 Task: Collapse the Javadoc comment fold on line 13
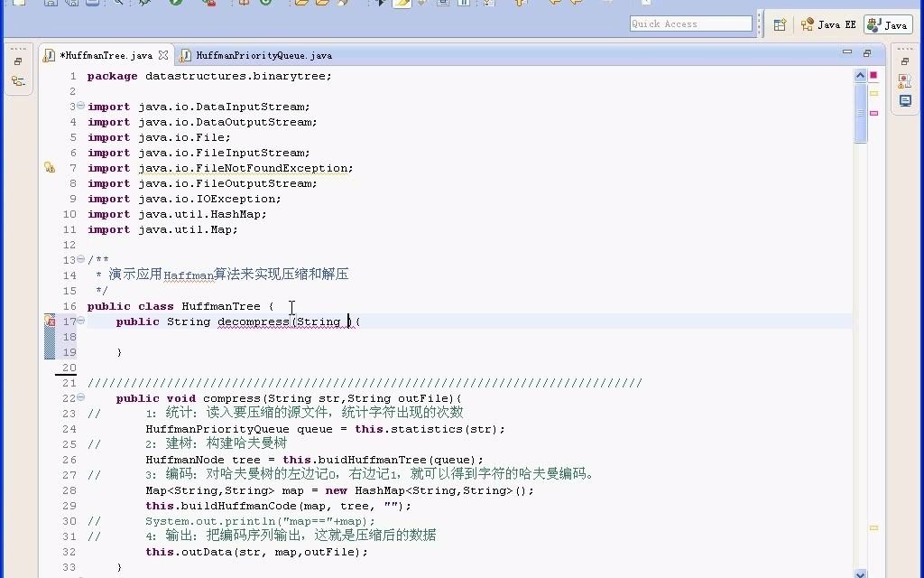point(79,259)
